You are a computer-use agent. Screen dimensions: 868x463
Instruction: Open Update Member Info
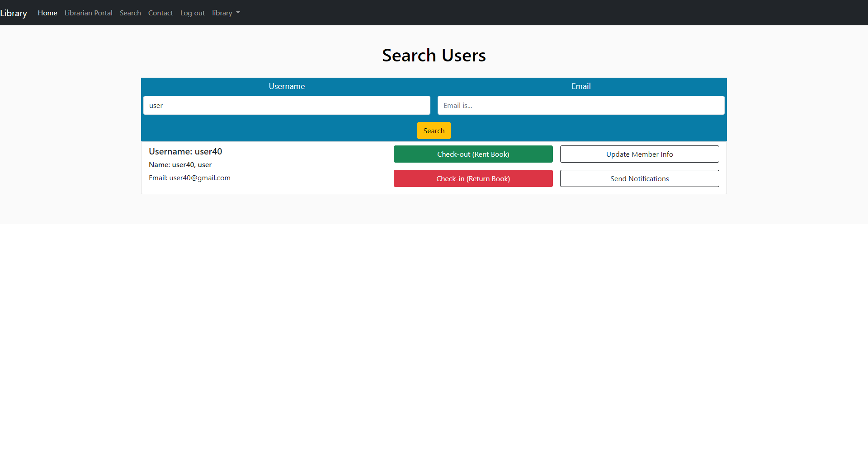pyautogui.click(x=639, y=154)
